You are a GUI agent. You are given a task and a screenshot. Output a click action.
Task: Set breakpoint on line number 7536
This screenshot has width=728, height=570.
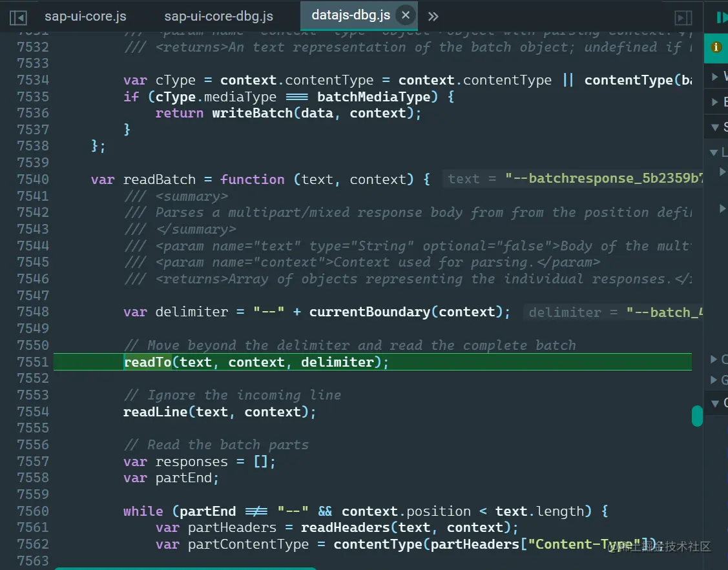click(33, 113)
